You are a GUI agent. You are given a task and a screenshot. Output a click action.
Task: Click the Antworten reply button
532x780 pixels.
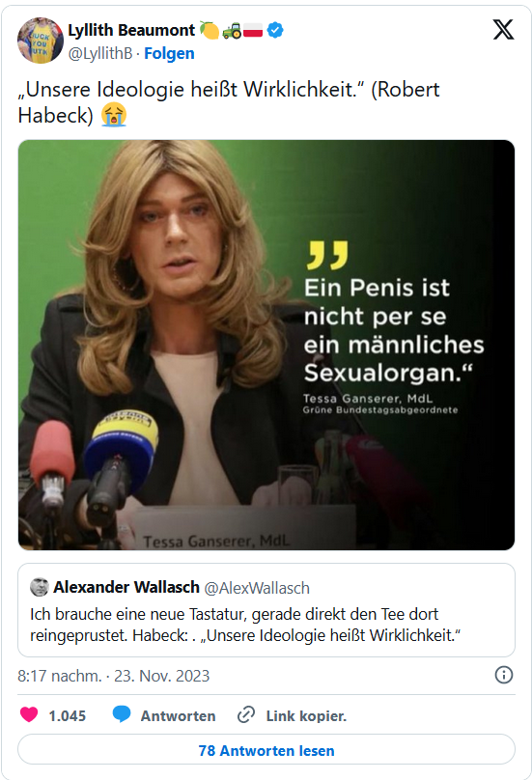point(179,716)
